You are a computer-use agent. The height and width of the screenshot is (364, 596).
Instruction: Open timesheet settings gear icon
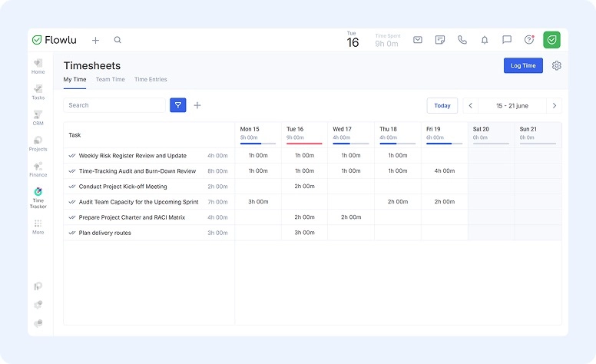(x=557, y=65)
